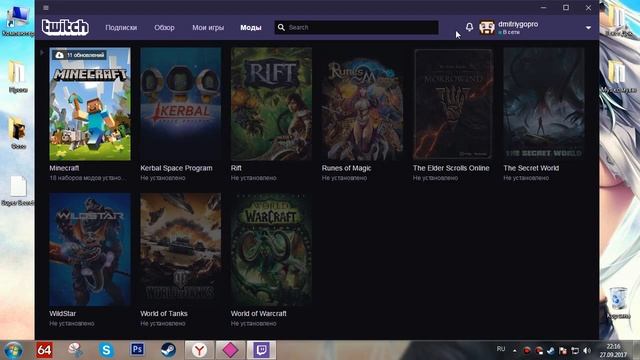Open the AIDA64 taskbar icon
Image resolution: width=640 pixels, height=360 pixels.
[44, 350]
